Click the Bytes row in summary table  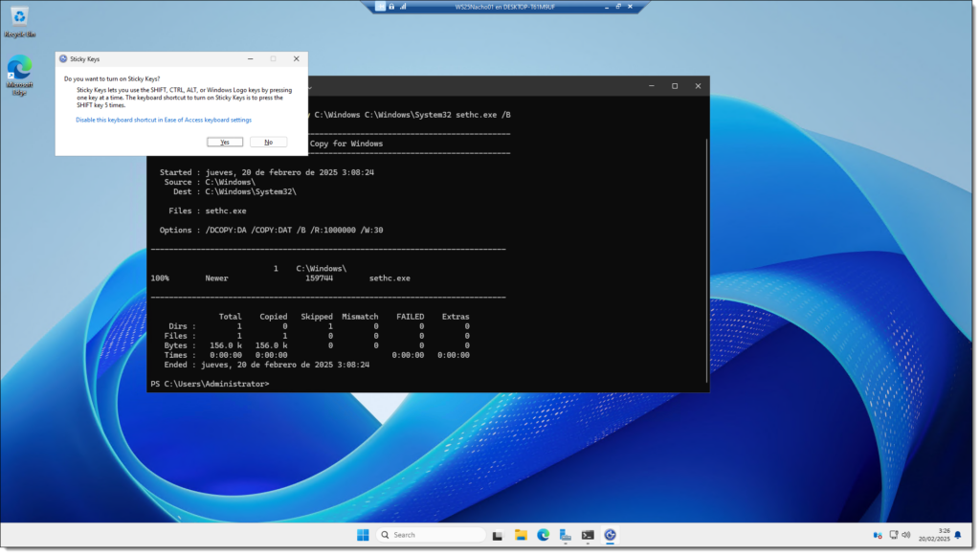317,345
